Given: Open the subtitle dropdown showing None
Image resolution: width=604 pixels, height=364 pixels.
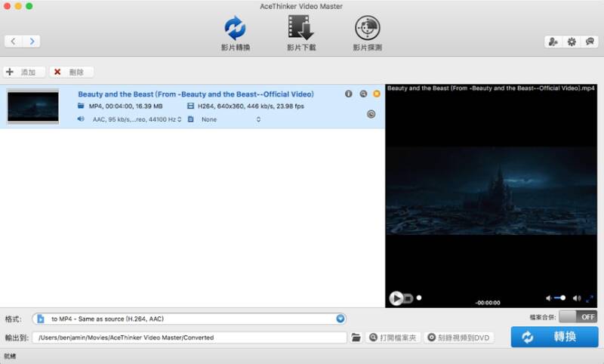Looking at the screenshot, I should click(230, 119).
